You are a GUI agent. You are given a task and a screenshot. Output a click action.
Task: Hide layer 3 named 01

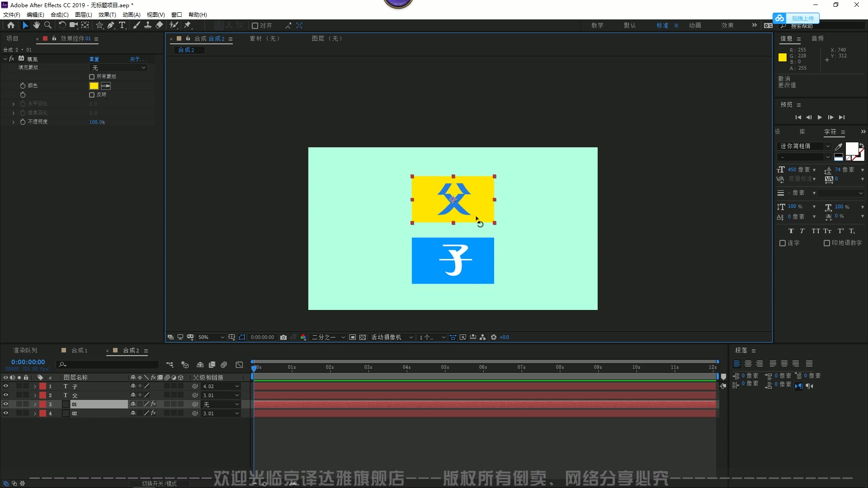pos(6,404)
